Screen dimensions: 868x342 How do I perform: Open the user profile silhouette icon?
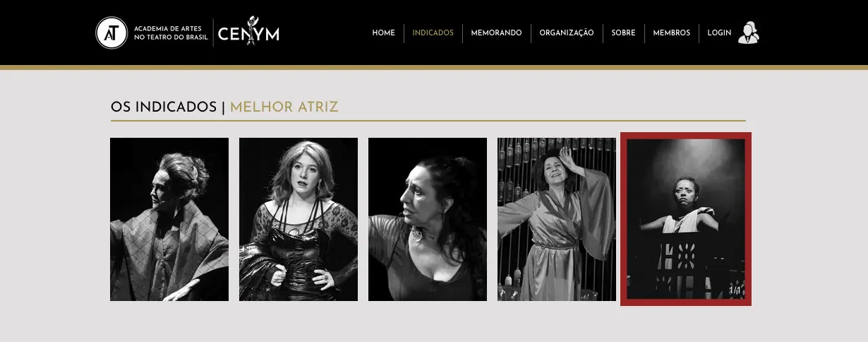click(748, 33)
